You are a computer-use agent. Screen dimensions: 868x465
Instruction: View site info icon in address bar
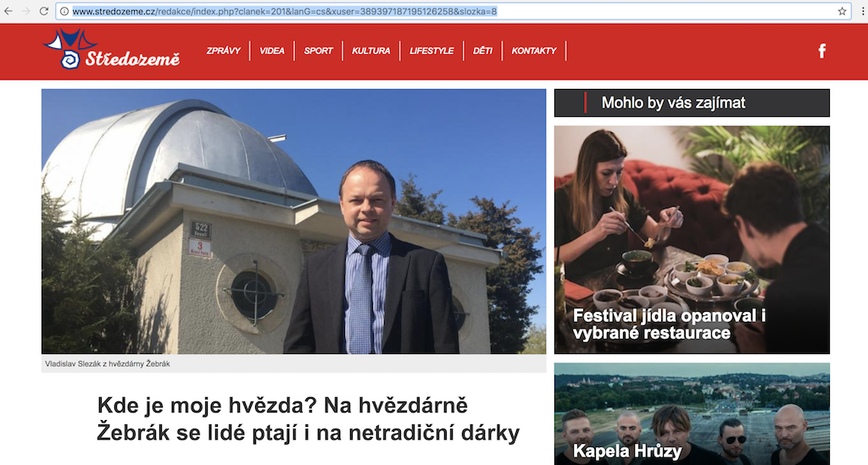64,11
